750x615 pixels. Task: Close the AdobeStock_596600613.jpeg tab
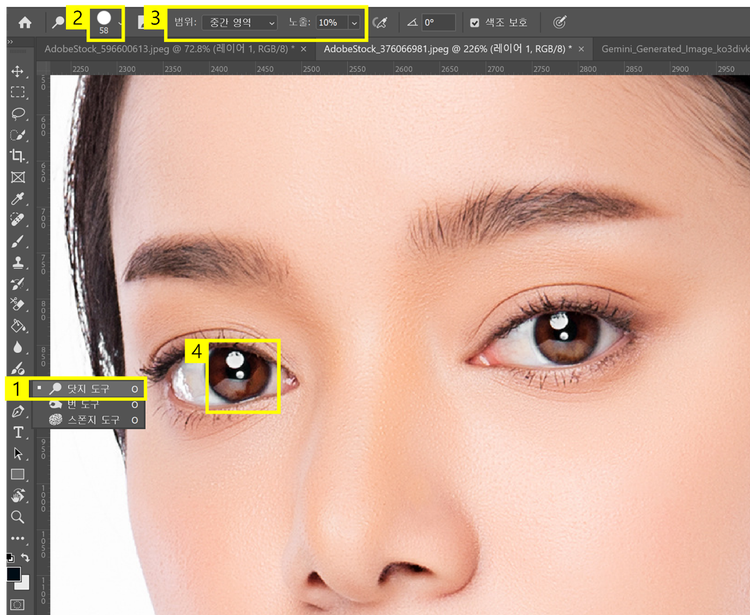pyautogui.click(x=303, y=49)
